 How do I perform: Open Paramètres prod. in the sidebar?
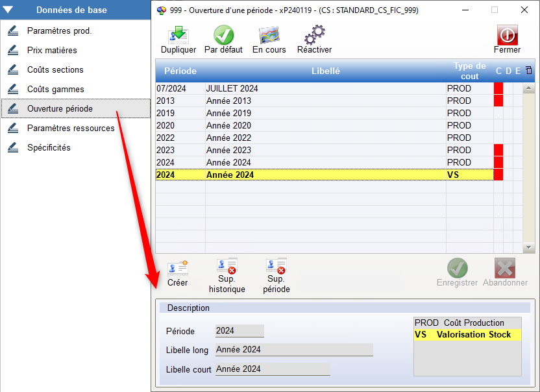click(59, 31)
